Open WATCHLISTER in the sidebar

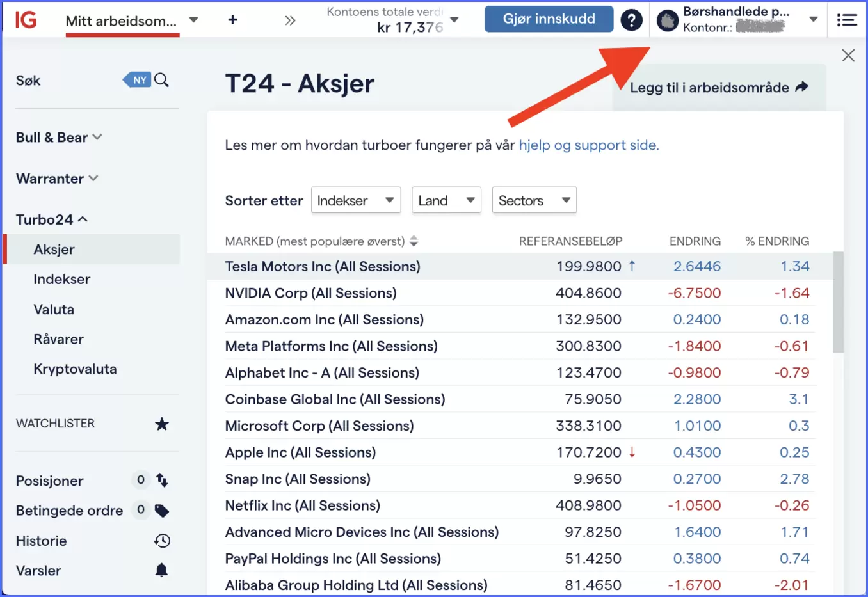(x=55, y=424)
